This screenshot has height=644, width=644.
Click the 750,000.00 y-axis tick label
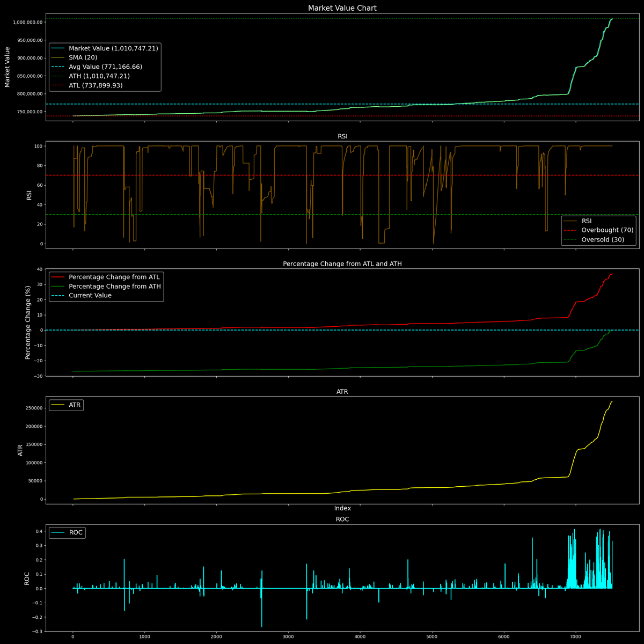click(30, 112)
